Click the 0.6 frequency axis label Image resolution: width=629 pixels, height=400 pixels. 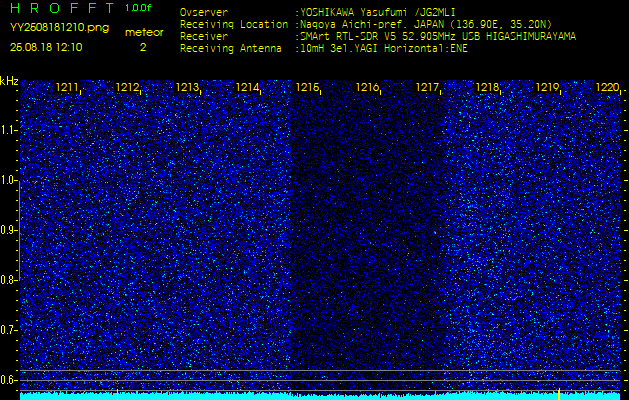click(8, 380)
